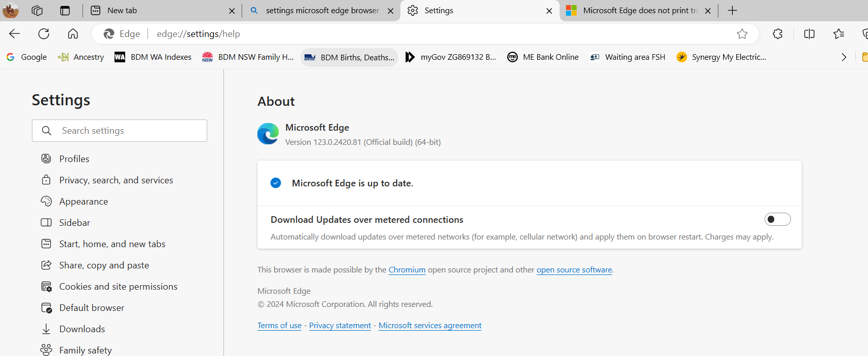Screen dimensions: 868x356
Task: Refresh the current page
Action: click(44, 34)
